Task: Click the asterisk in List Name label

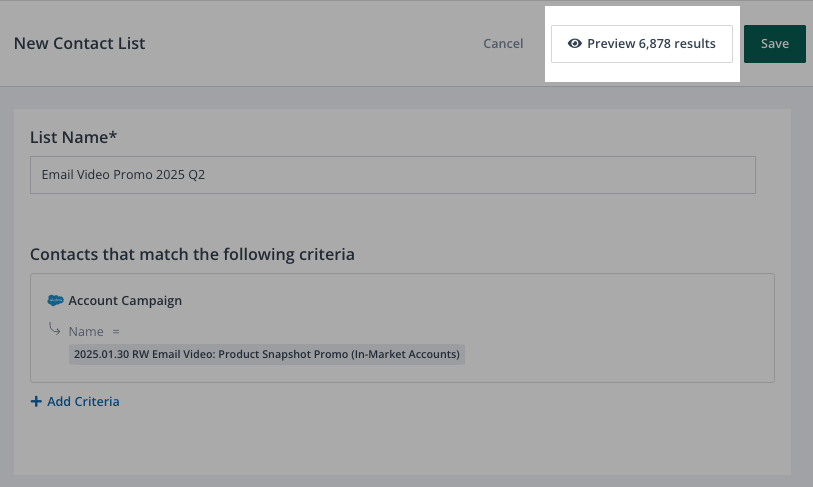Action: 113,135
